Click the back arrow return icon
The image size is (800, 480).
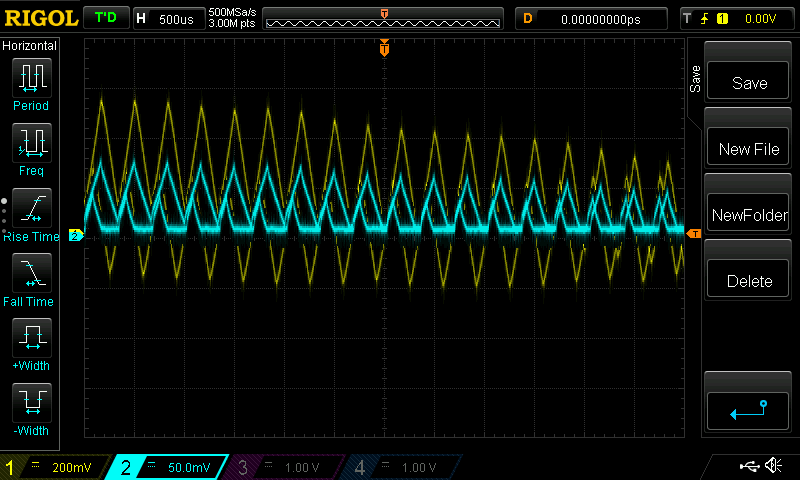pyautogui.click(x=748, y=409)
